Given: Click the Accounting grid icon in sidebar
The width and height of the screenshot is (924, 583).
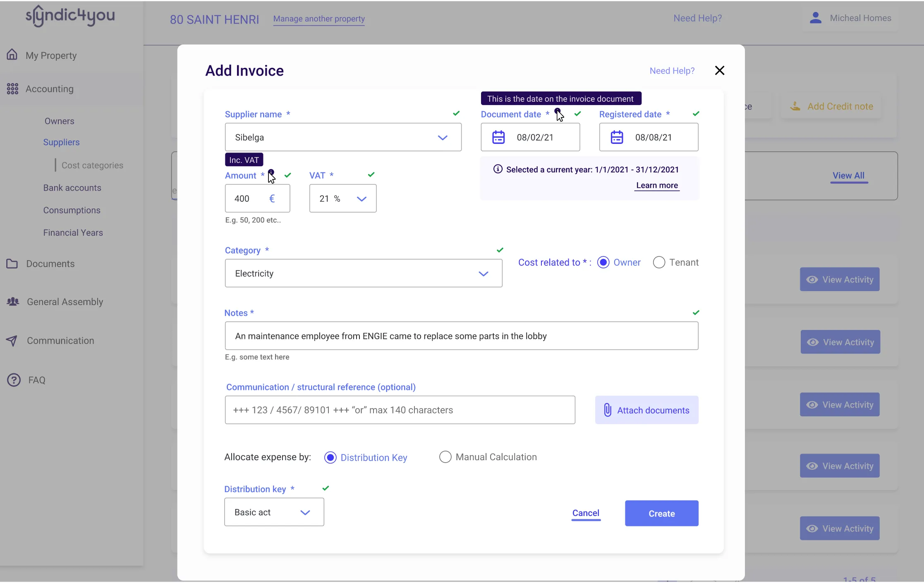Looking at the screenshot, I should [12, 88].
